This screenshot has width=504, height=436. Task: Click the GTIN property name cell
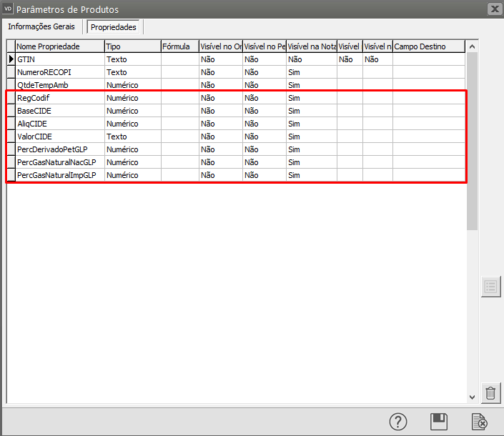pos(60,59)
